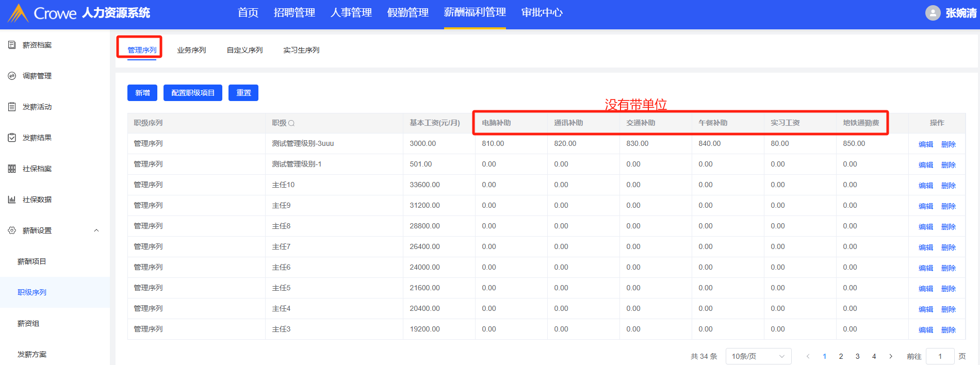Click the 发薪结果 clipboard icon
This screenshot has height=365, width=980.
[x=12, y=138]
